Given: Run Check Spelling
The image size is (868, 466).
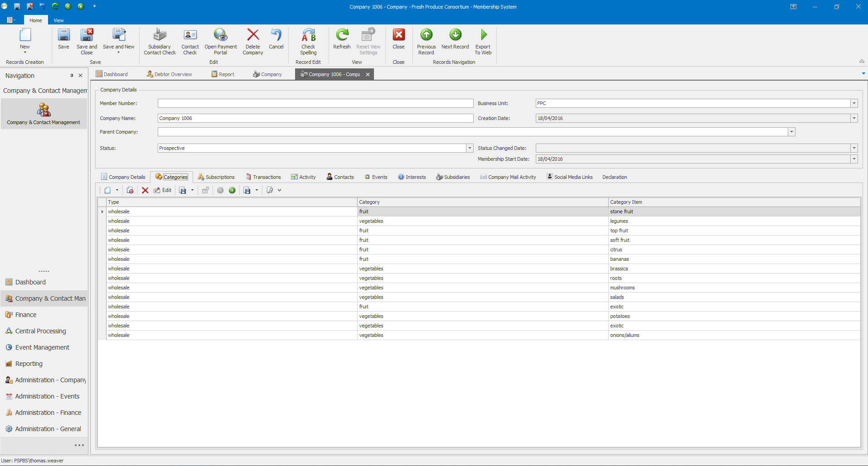Looking at the screenshot, I should coord(308,41).
